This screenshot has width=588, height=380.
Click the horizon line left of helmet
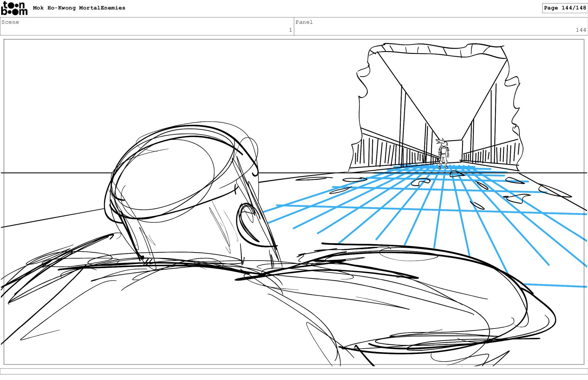pos(55,173)
